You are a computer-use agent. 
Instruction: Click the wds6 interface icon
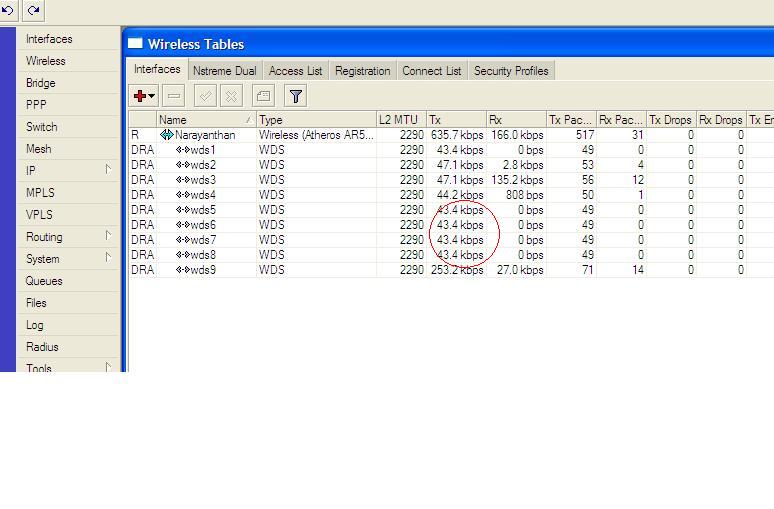pos(183,225)
